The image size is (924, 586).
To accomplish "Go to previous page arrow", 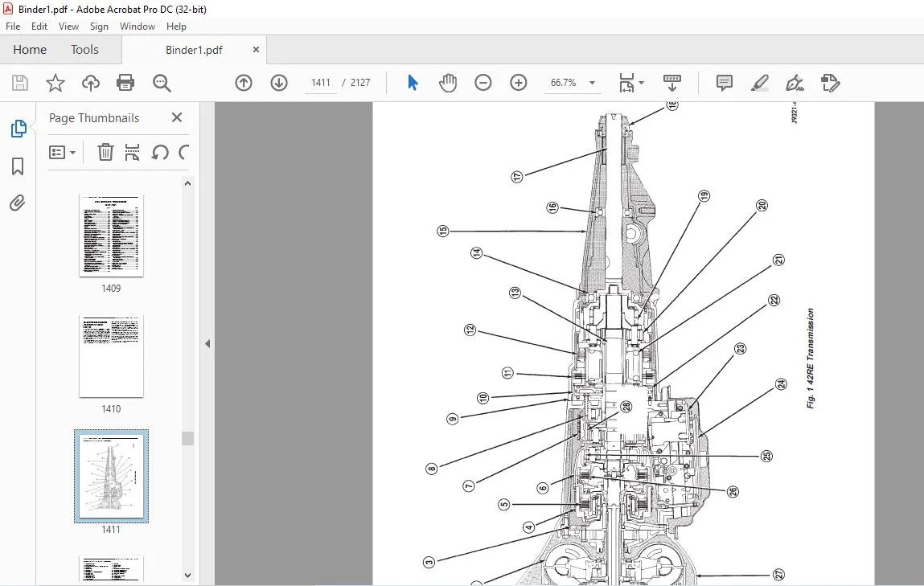I will pos(244,83).
